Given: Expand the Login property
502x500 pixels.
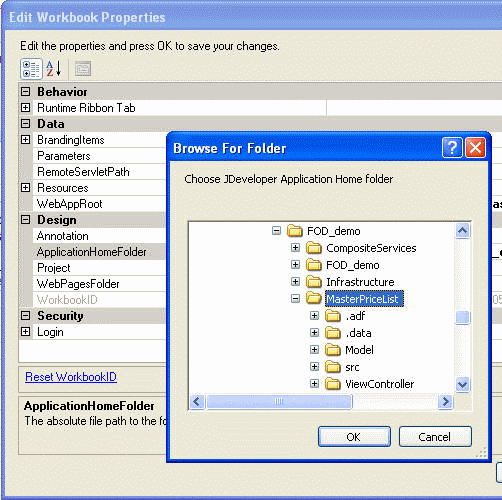Looking at the screenshot, I should coord(25,331).
